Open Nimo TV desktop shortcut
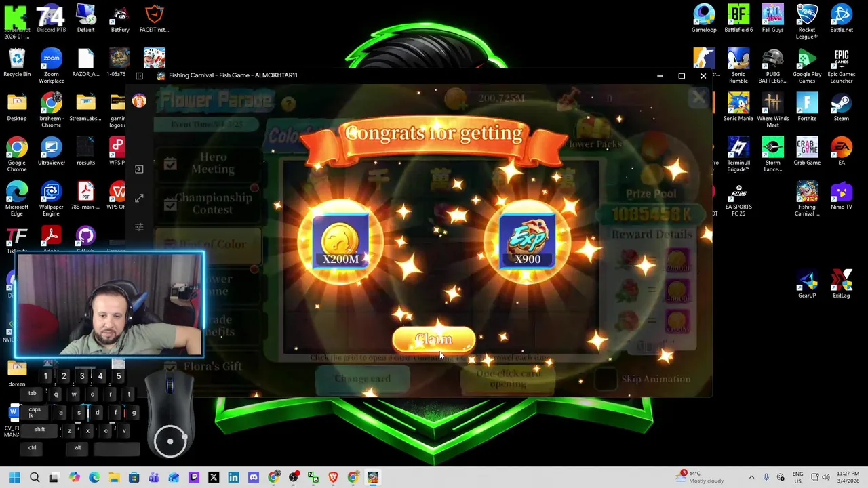 [842, 196]
